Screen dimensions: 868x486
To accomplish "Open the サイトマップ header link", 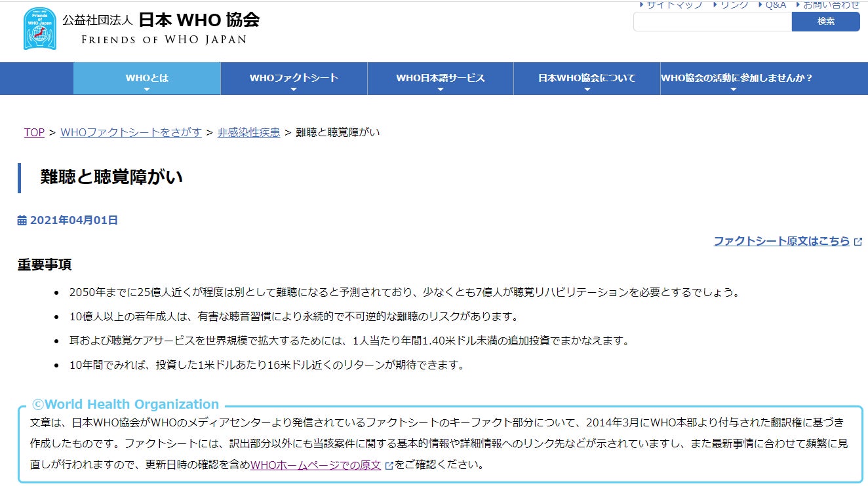I will 674,5.
